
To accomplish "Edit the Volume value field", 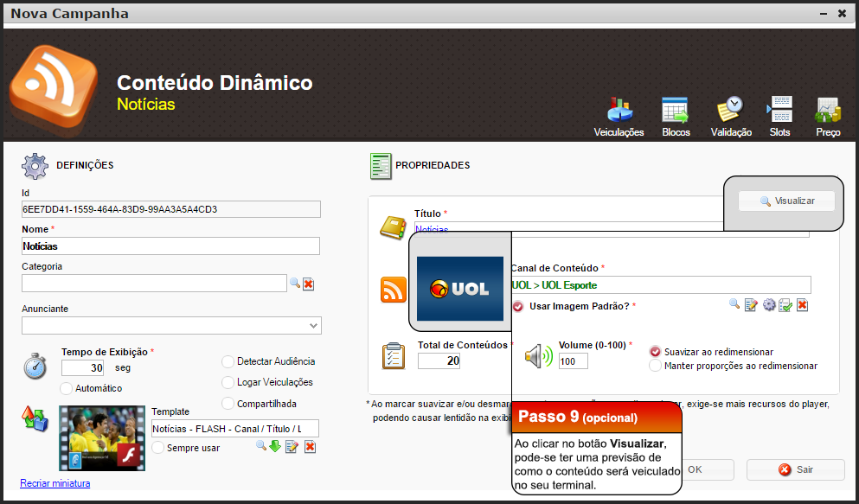I will click(x=572, y=361).
